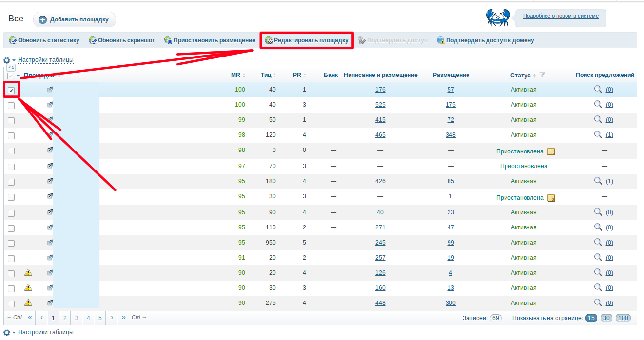This screenshot has width=644, height=340.
Task: Check the row with 525 written placements
Action: [x=11, y=106]
